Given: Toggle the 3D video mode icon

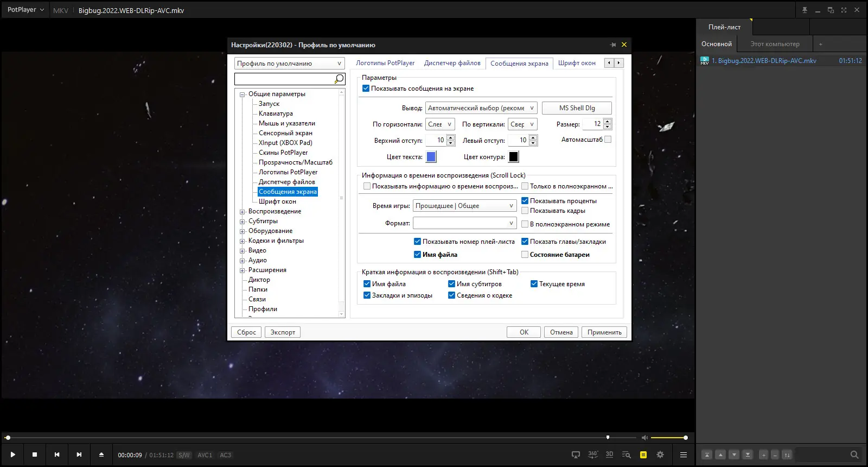Looking at the screenshot, I should pos(609,455).
